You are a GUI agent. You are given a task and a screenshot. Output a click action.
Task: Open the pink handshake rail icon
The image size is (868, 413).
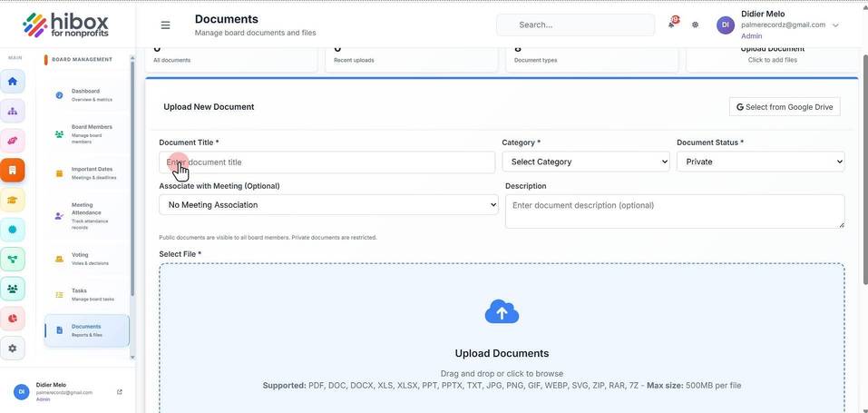click(x=12, y=141)
